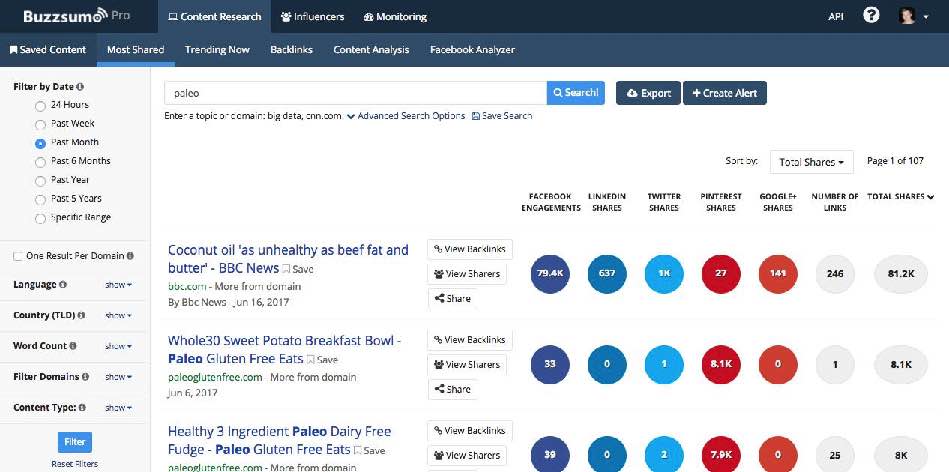This screenshot has width=949, height=472.
Task: Open the Influencers menu
Action: point(312,17)
